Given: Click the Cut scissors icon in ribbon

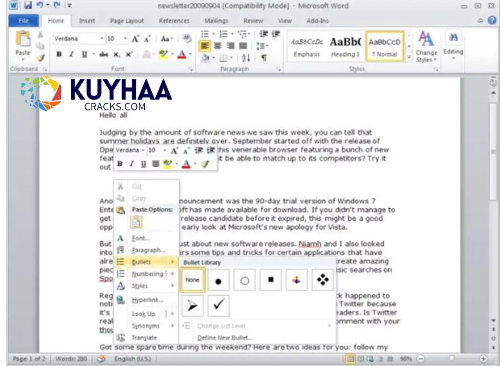Looking at the screenshot, I should click(x=40, y=34).
